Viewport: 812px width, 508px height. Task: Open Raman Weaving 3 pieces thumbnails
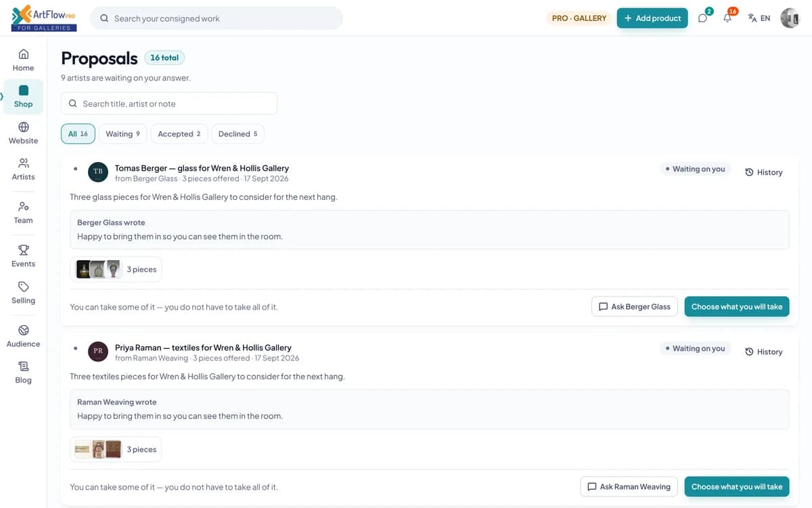[116, 449]
